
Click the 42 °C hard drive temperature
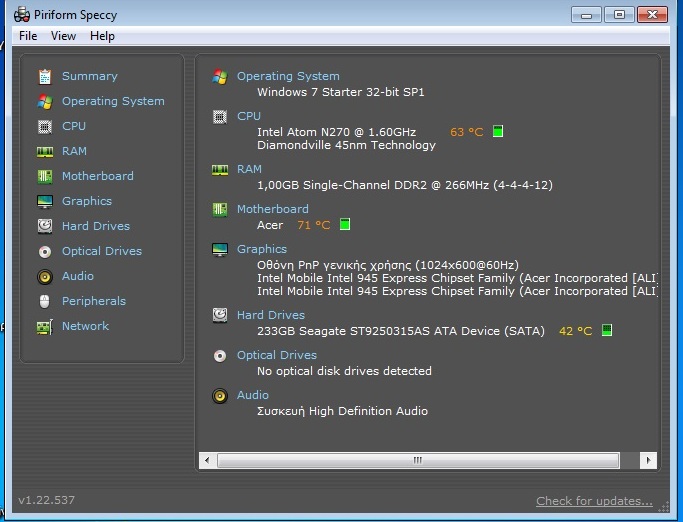[575, 331]
